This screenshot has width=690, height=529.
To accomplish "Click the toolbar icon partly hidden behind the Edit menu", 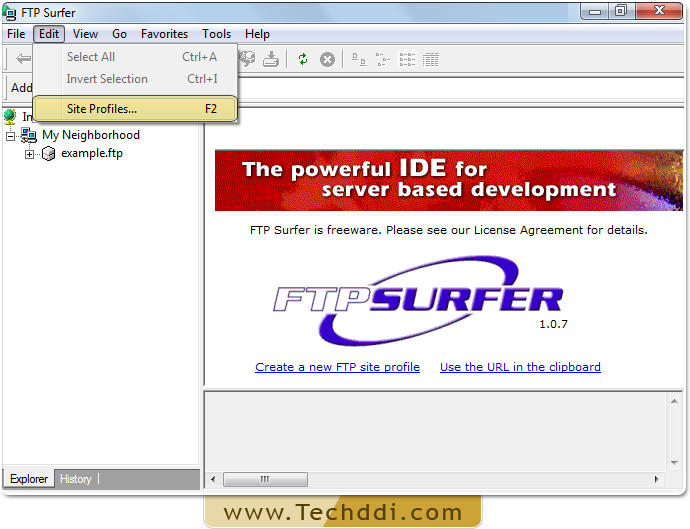I will tap(247, 59).
